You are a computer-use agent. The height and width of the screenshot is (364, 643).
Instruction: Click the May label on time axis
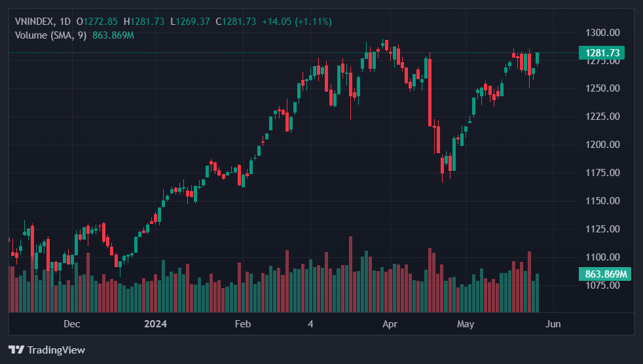tap(466, 324)
